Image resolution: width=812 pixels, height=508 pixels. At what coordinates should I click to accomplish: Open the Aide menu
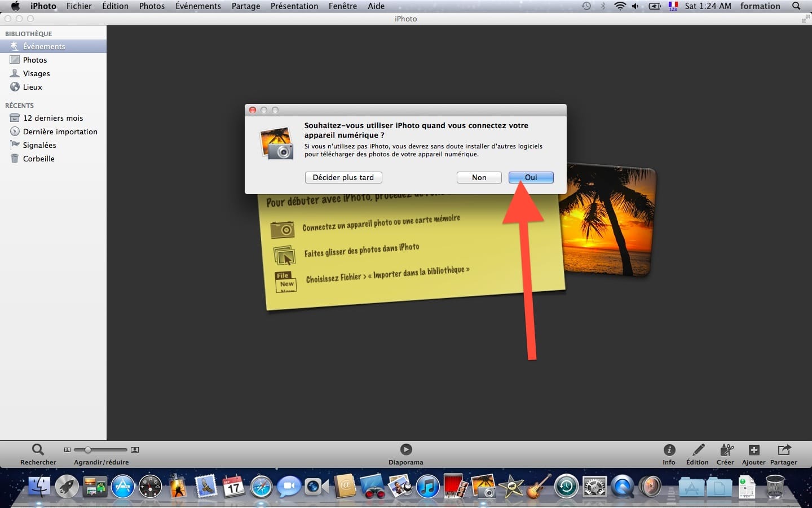[376, 6]
